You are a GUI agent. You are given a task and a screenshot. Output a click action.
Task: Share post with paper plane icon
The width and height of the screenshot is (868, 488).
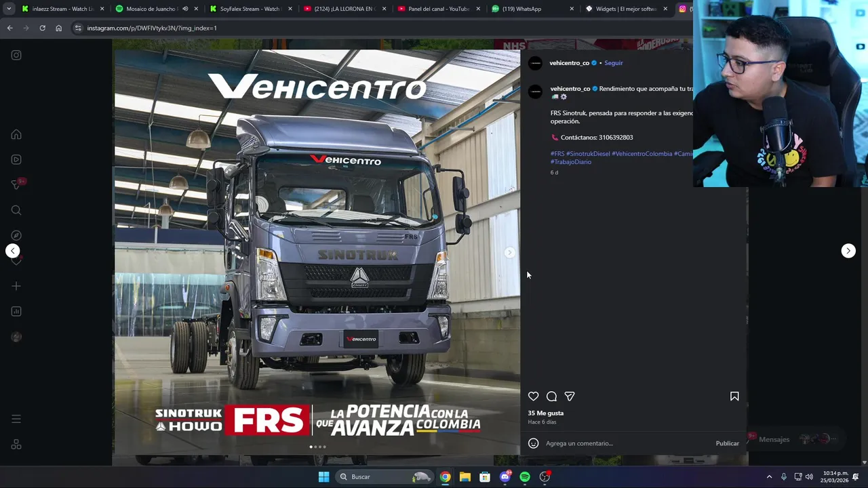point(570,396)
